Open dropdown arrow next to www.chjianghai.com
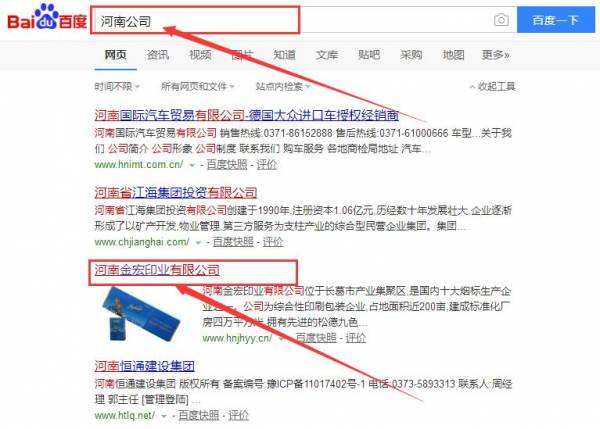 pos(198,243)
